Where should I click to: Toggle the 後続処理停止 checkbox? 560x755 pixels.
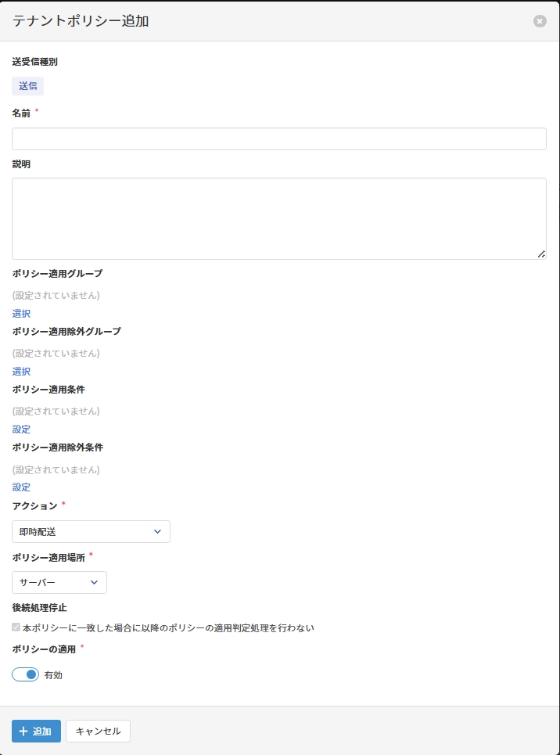[16, 627]
